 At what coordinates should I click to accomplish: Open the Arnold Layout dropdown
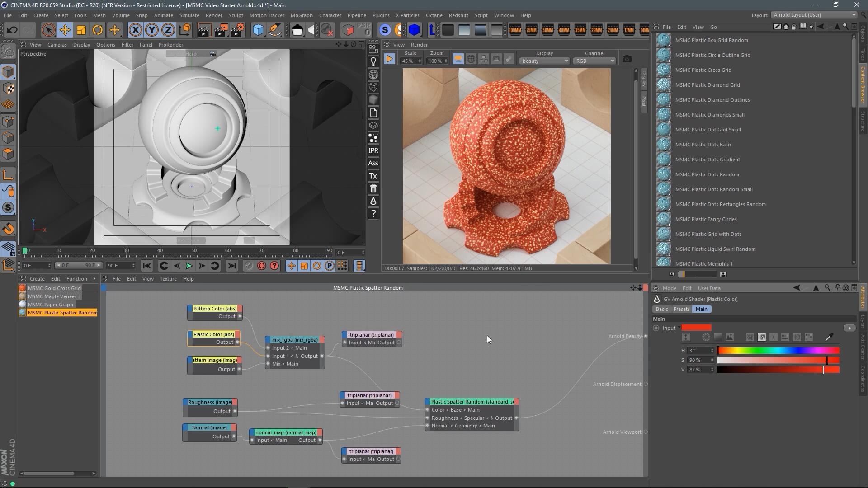click(x=815, y=15)
